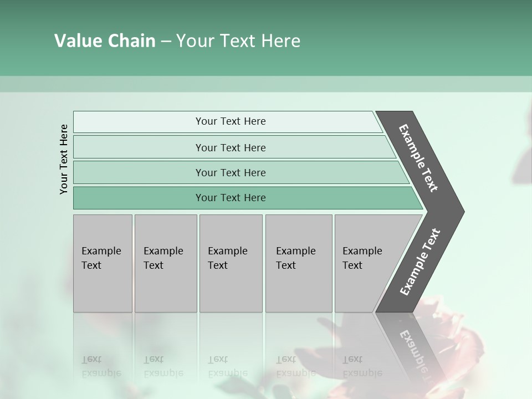This screenshot has height=399, width=532.
Task: Click the second "Your Text Here" bar from top
Action: (x=231, y=147)
